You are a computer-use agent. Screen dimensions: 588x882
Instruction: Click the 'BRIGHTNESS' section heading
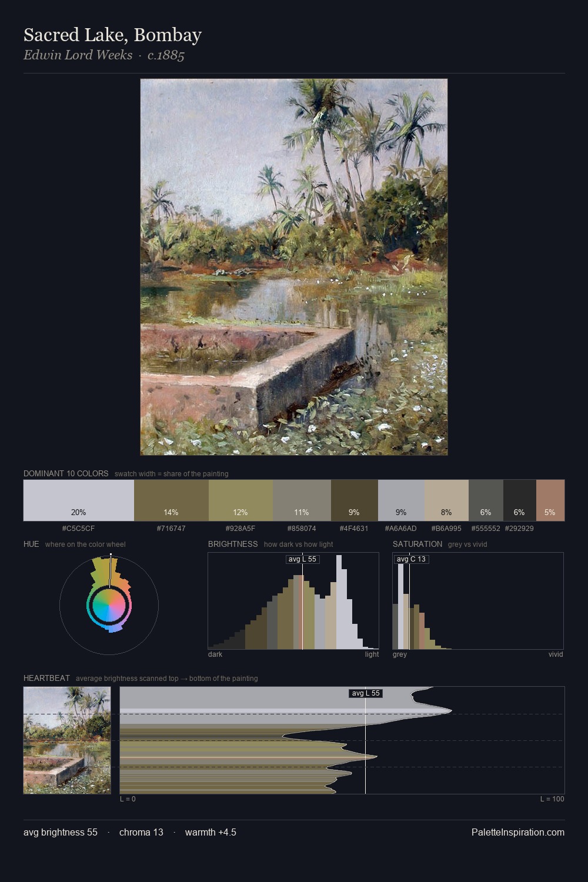point(233,544)
